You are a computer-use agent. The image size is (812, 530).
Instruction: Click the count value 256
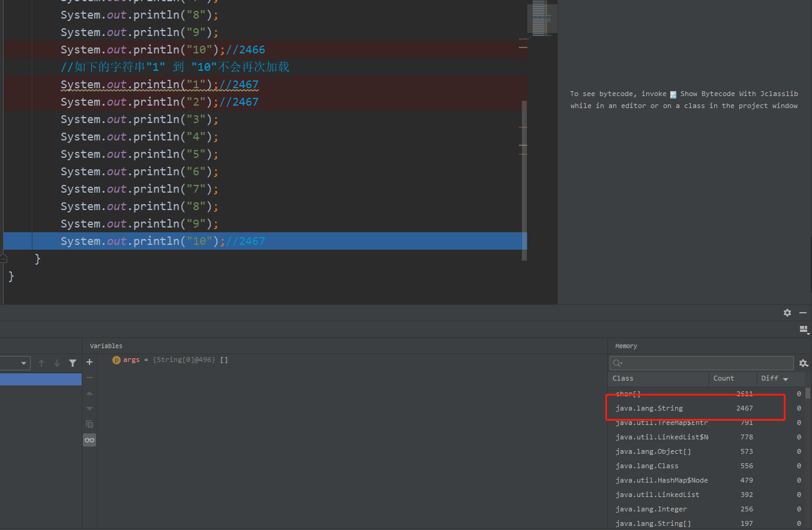click(747, 509)
